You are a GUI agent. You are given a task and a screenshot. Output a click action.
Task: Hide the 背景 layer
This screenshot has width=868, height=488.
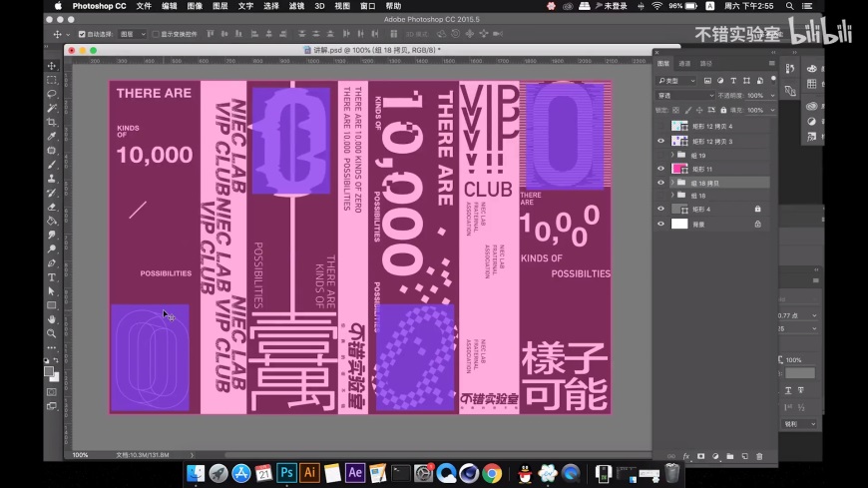(660, 225)
